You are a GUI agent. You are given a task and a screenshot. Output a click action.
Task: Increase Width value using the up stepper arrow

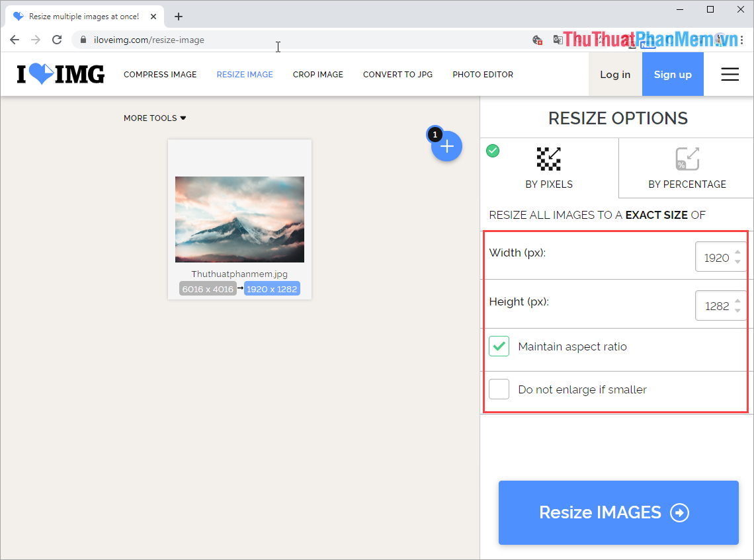tap(737, 253)
